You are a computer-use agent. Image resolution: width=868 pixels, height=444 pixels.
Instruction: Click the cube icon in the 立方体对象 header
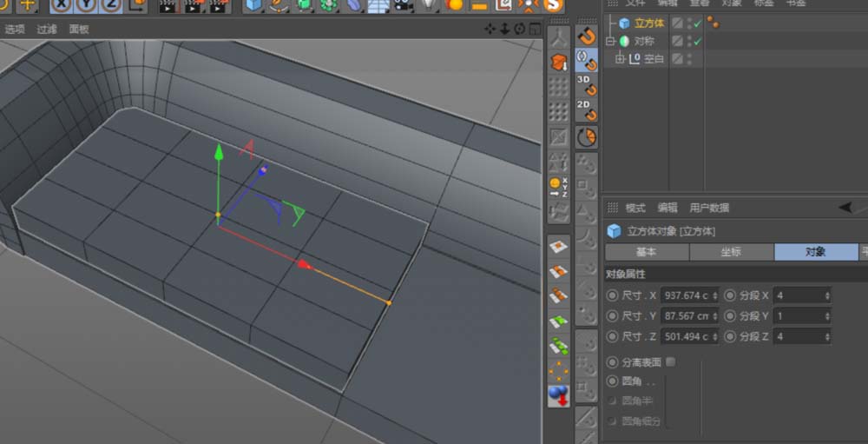coord(615,231)
